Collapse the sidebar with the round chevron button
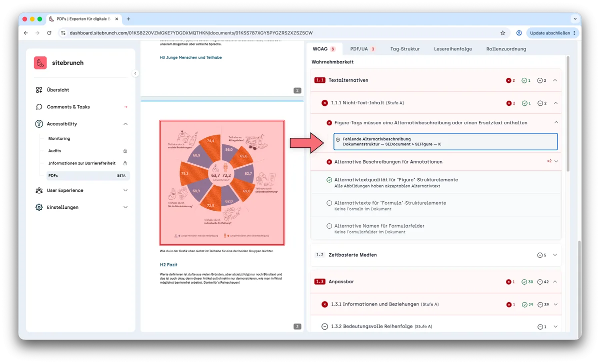This screenshot has width=600, height=364. click(135, 73)
